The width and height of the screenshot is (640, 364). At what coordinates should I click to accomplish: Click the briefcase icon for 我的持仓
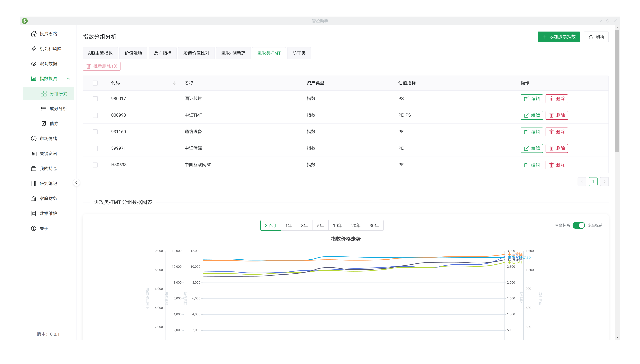(x=34, y=169)
